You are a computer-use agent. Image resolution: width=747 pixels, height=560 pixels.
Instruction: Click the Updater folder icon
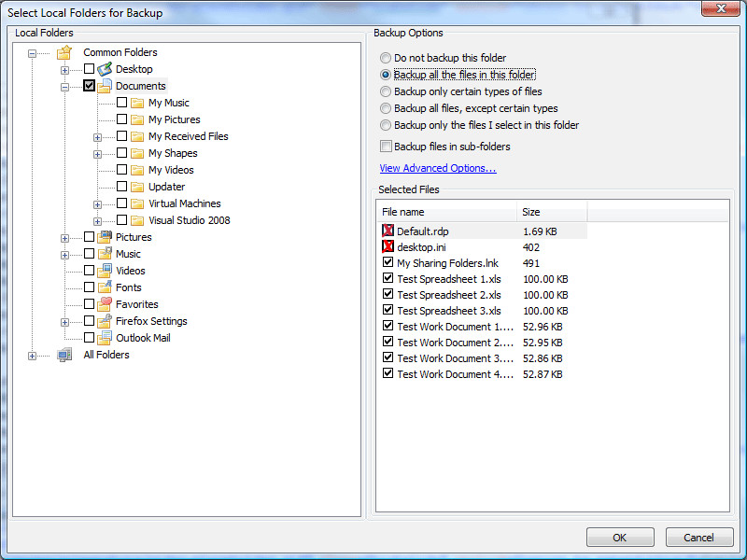(x=137, y=187)
